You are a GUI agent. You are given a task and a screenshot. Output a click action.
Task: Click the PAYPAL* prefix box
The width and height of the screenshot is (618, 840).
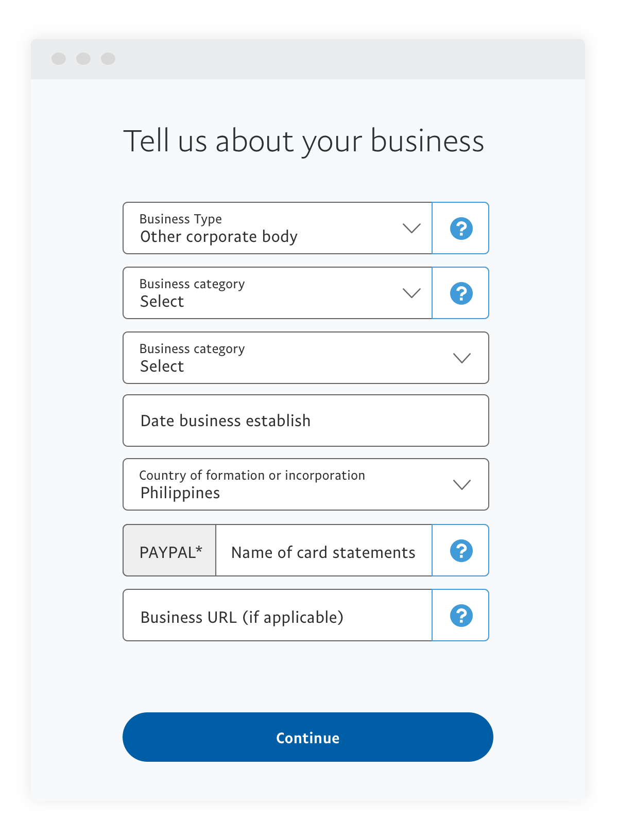(170, 552)
